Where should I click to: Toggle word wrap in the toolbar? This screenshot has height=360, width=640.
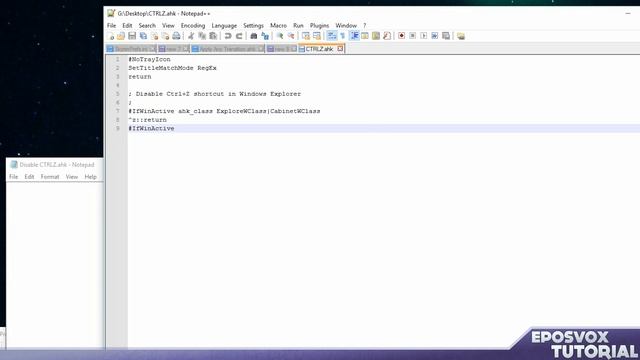[x=332, y=36]
